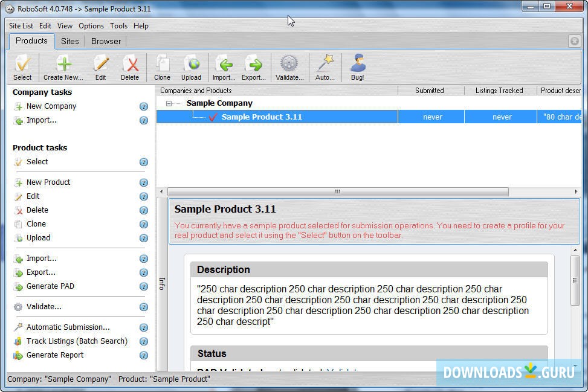Image resolution: width=588 pixels, height=392 pixels.
Task: Click New Company in the task list
Action: [51, 106]
